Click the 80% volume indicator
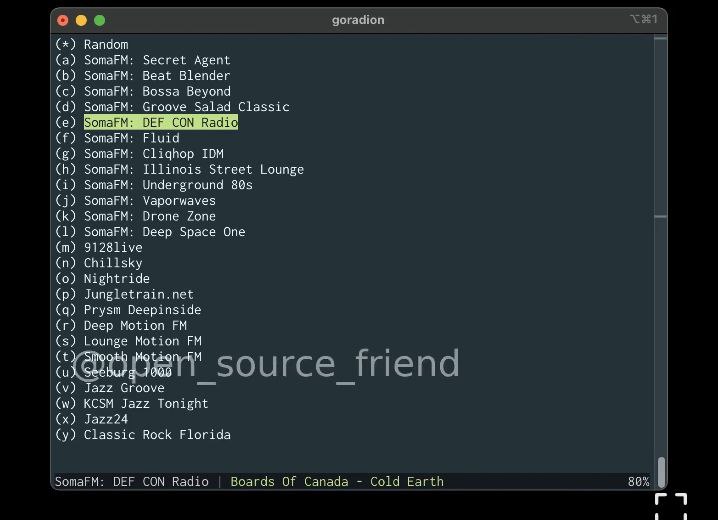Image resolution: width=718 pixels, height=520 pixels. 638,482
